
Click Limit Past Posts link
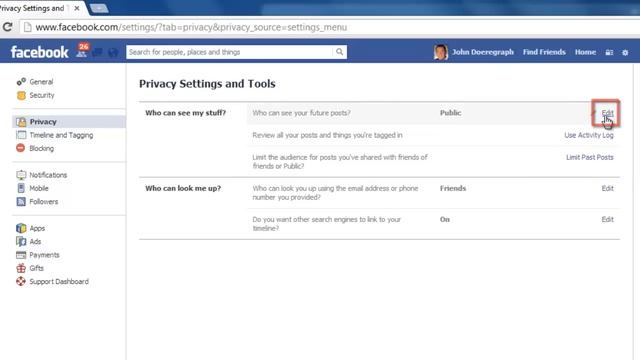pos(590,157)
